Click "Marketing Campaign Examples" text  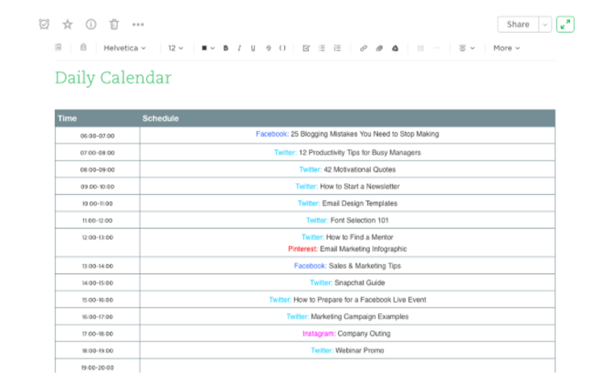pyautogui.click(x=360, y=316)
